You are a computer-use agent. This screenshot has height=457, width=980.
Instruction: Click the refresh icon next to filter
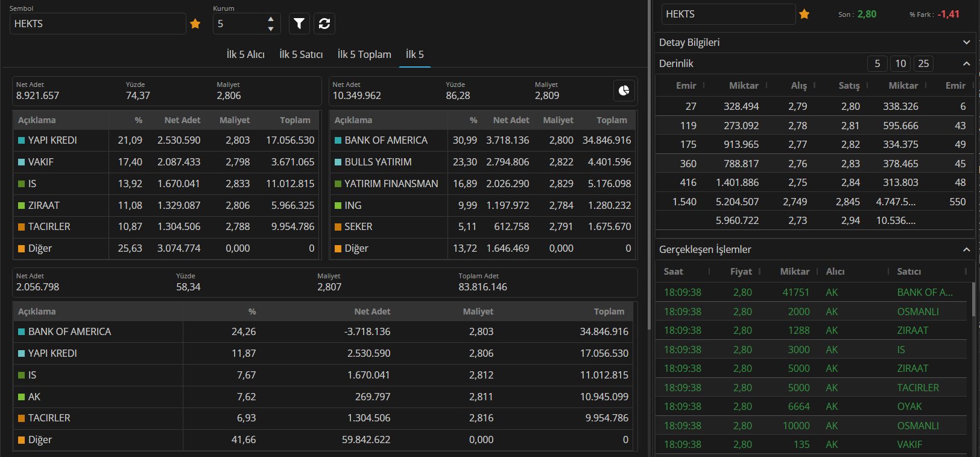click(324, 24)
